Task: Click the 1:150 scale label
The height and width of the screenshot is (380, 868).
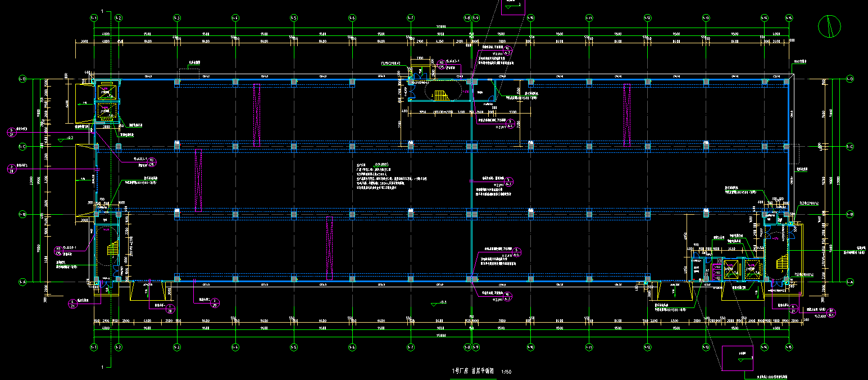Action: 506,372
